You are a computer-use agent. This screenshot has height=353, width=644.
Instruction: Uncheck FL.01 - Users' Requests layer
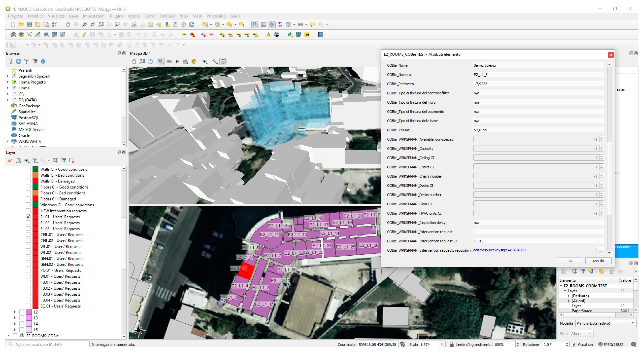coord(28,217)
